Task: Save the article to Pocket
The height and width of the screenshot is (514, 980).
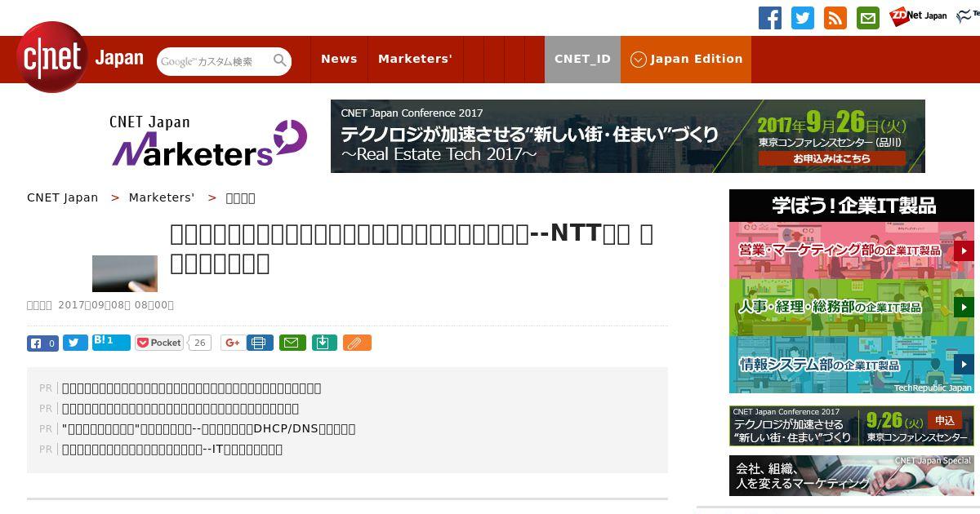Action: (159, 343)
